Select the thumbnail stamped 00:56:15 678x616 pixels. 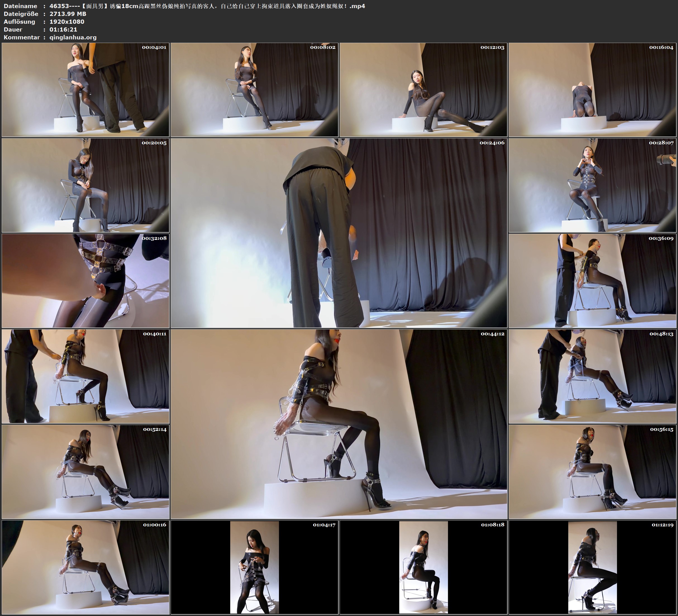pyautogui.click(x=592, y=472)
